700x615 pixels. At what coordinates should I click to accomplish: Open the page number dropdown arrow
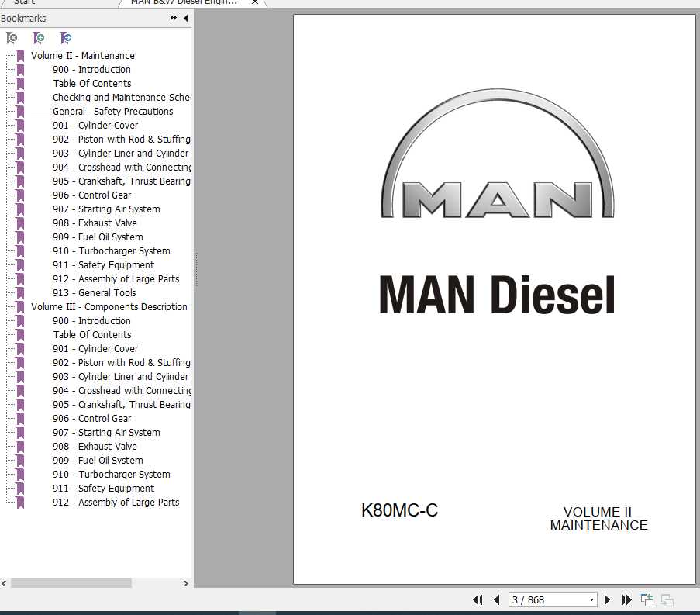pyautogui.click(x=591, y=599)
